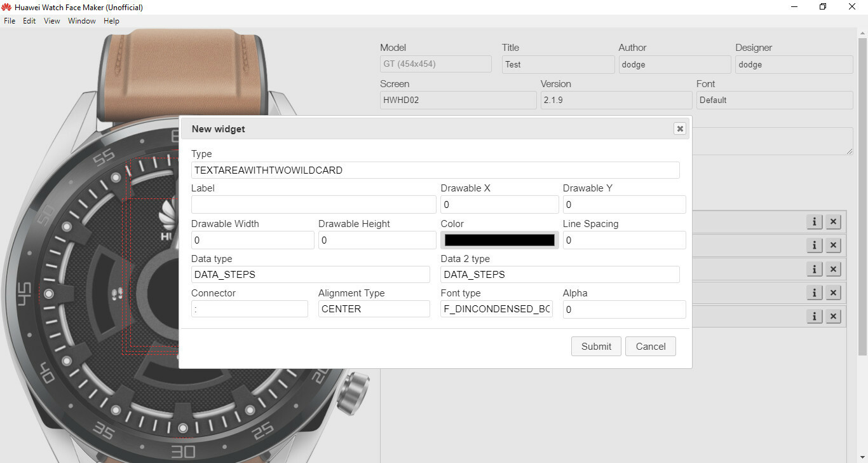Open the File menu
868x463 pixels.
10,21
